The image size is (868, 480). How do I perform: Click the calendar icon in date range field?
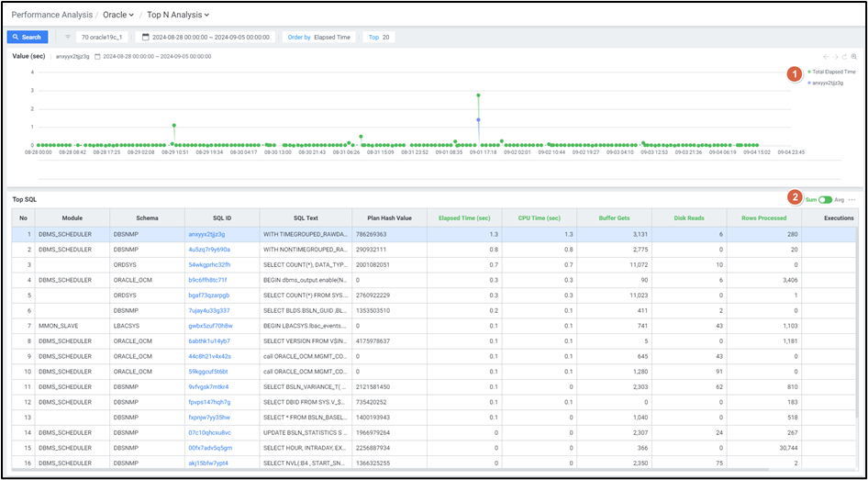tap(145, 38)
